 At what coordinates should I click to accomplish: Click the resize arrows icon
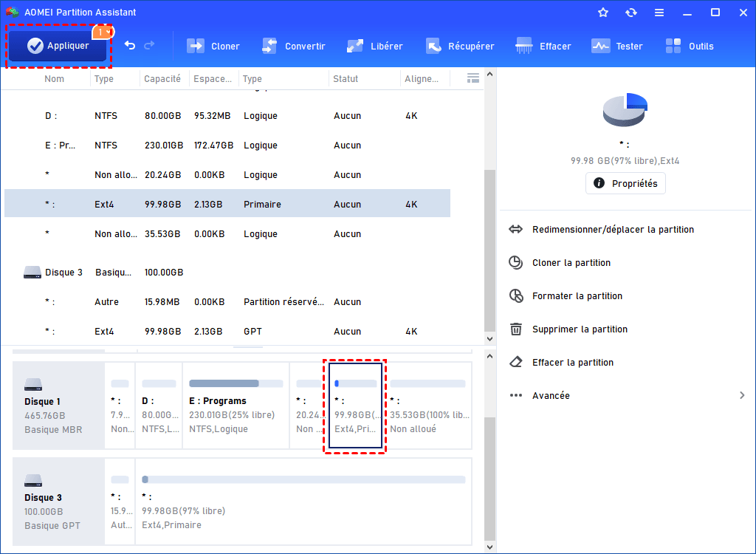[515, 229]
